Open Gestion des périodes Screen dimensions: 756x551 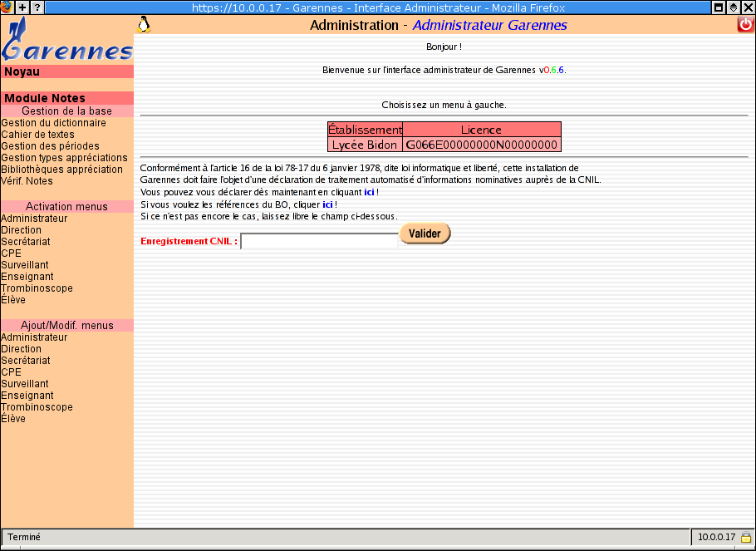pyautogui.click(x=50, y=146)
